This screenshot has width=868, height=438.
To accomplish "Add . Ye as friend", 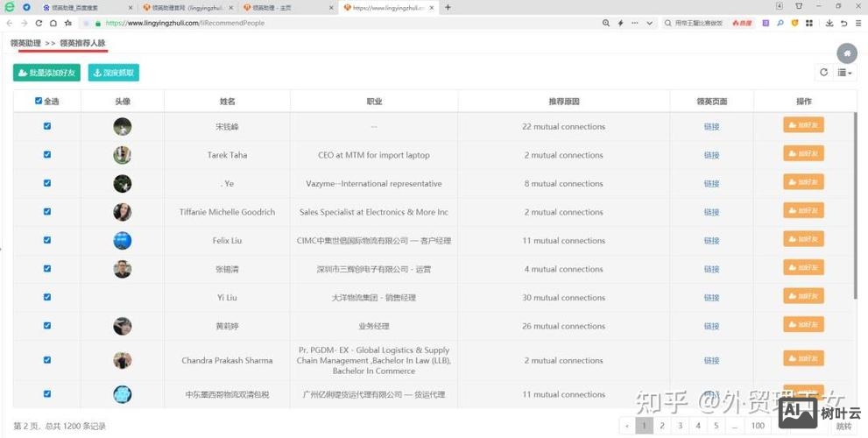I will [803, 182].
